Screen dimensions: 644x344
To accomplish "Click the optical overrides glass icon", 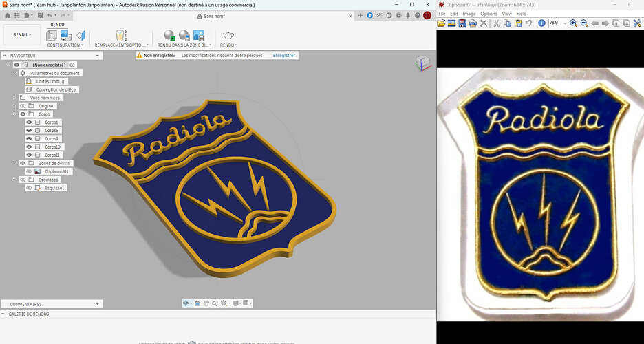I will 121,36.
